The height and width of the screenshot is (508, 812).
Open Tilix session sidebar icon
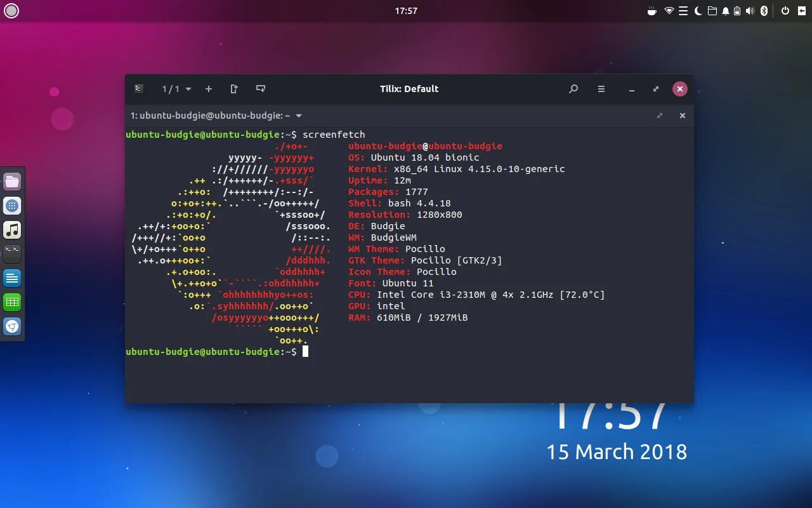[x=139, y=89]
